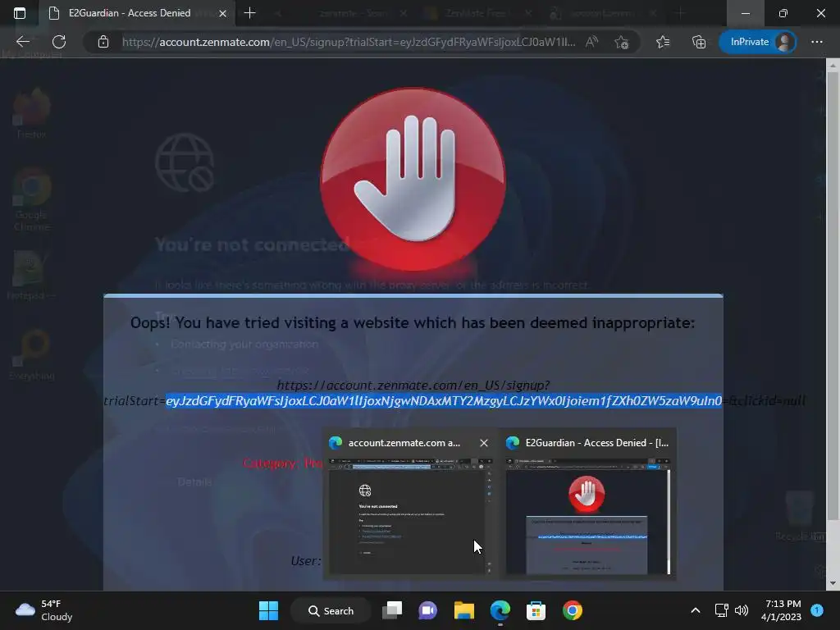This screenshot has height=630, width=840.
Task: Open the tab actions menu icon
Action: point(20,13)
